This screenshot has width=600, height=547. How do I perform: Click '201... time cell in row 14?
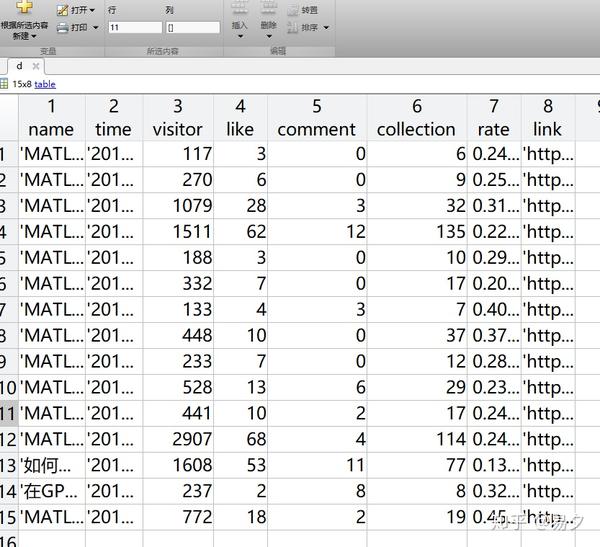tap(114, 491)
